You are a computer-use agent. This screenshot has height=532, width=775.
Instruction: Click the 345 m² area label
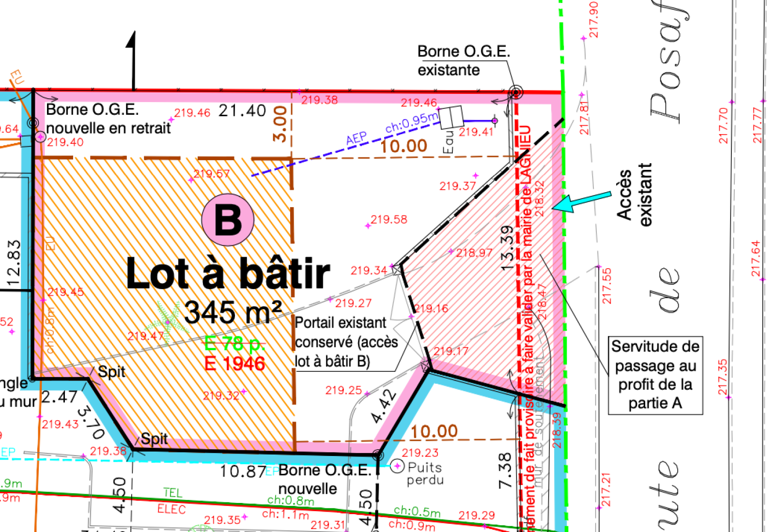[232, 312]
